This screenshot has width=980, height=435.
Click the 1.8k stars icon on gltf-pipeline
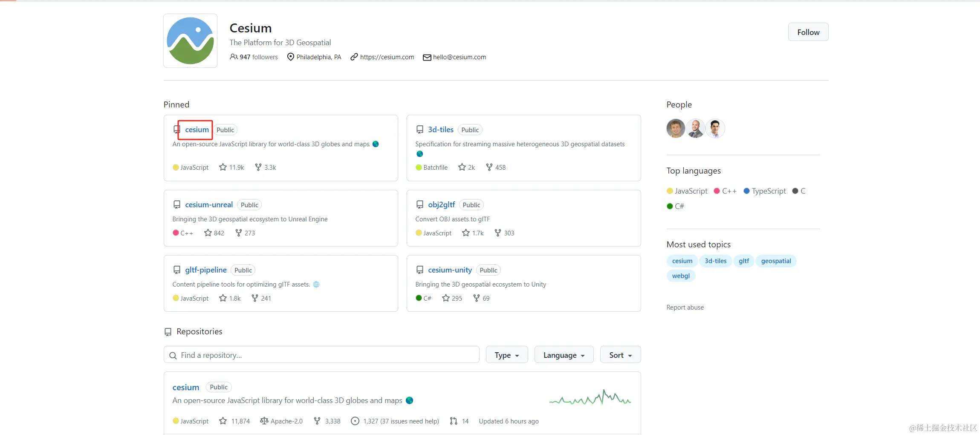coord(223,298)
